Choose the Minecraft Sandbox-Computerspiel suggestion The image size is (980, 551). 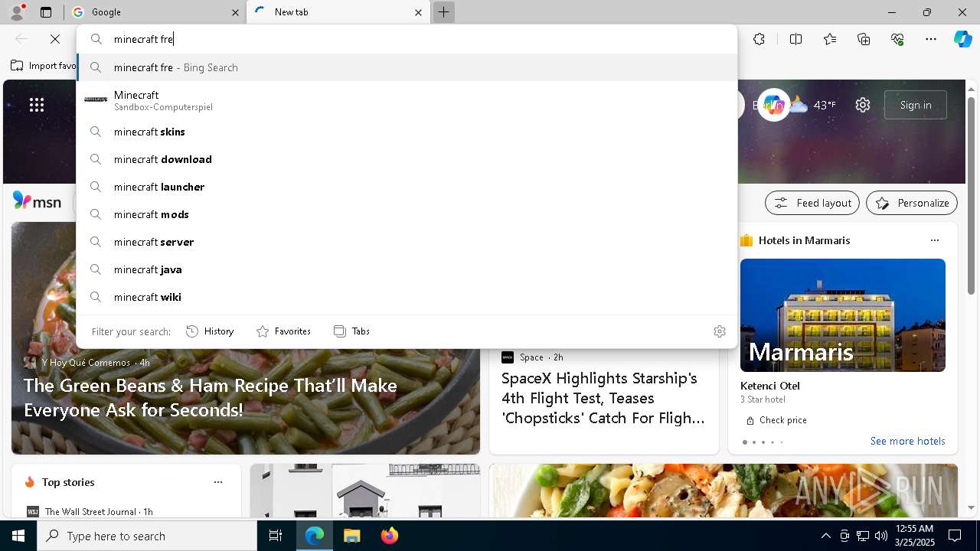tap(407, 100)
